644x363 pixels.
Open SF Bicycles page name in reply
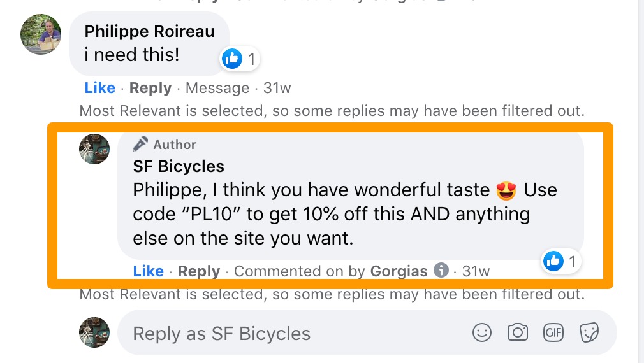tap(179, 167)
